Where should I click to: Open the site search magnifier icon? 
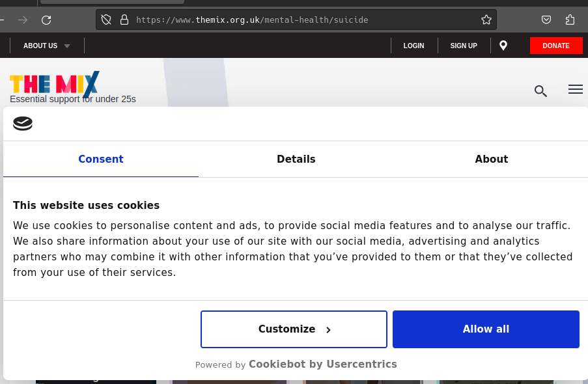[x=540, y=90]
